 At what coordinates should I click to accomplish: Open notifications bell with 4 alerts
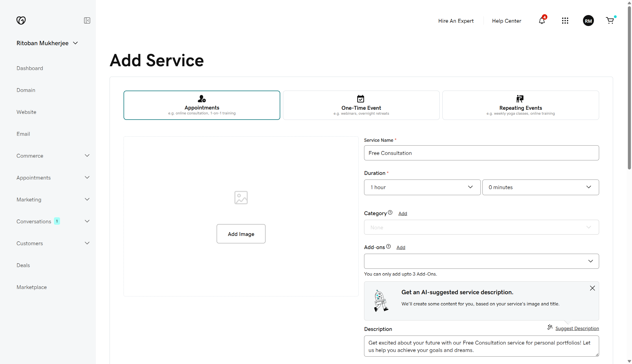click(x=542, y=21)
